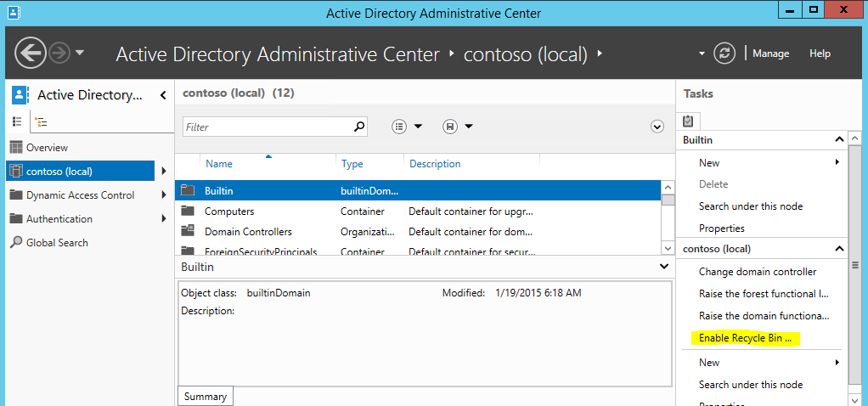Switch to tree view navigation tab

pyautogui.click(x=41, y=121)
